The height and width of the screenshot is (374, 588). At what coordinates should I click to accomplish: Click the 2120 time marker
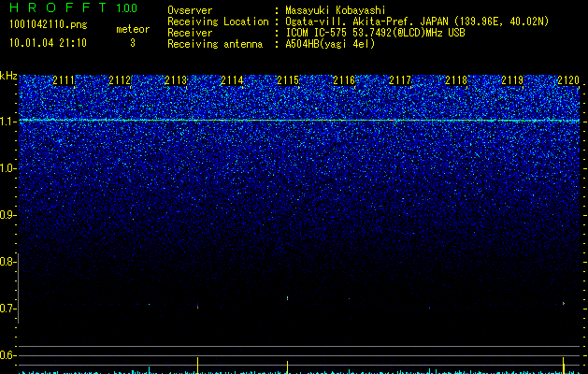(568, 80)
